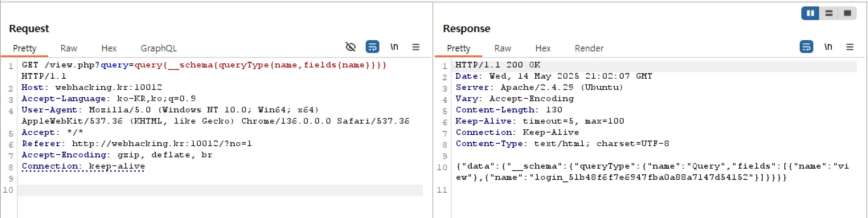Image resolution: width=868 pixels, height=218 pixels.
Task: Click the Response panel title
Action: 467,29
